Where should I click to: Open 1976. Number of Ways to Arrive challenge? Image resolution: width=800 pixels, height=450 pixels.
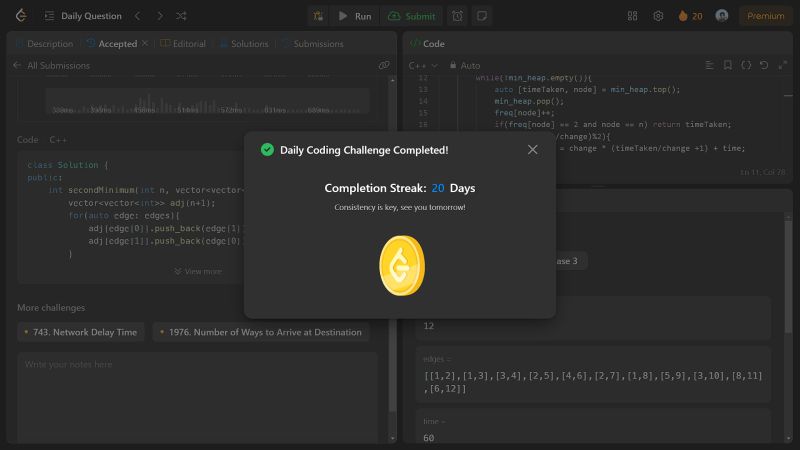pos(261,332)
